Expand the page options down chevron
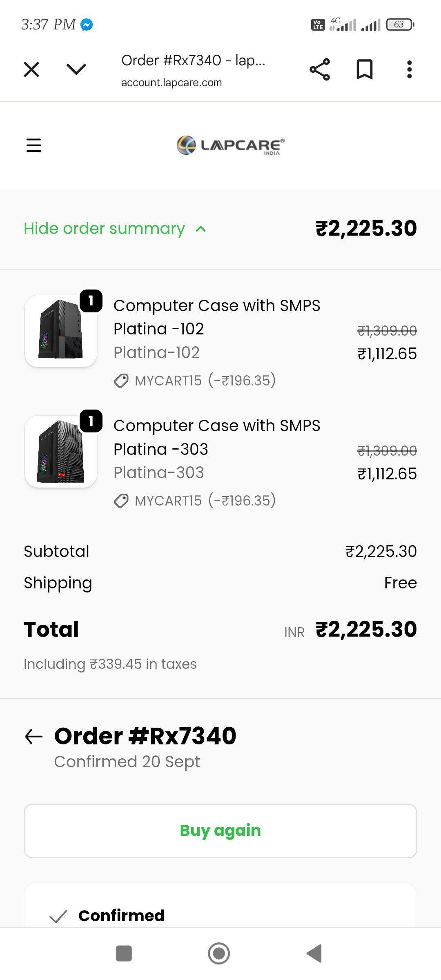Image resolution: width=441 pixels, height=980 pixels. pyautogui.click(x=76, y=69)
